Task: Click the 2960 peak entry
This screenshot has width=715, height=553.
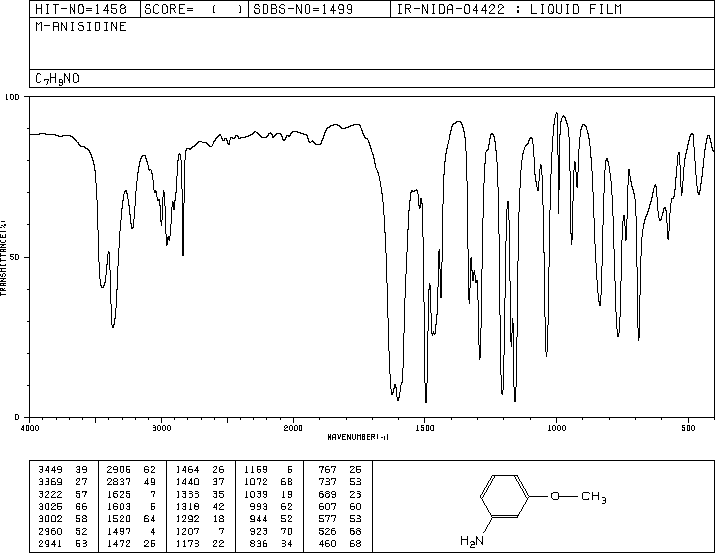Action: 63,532
